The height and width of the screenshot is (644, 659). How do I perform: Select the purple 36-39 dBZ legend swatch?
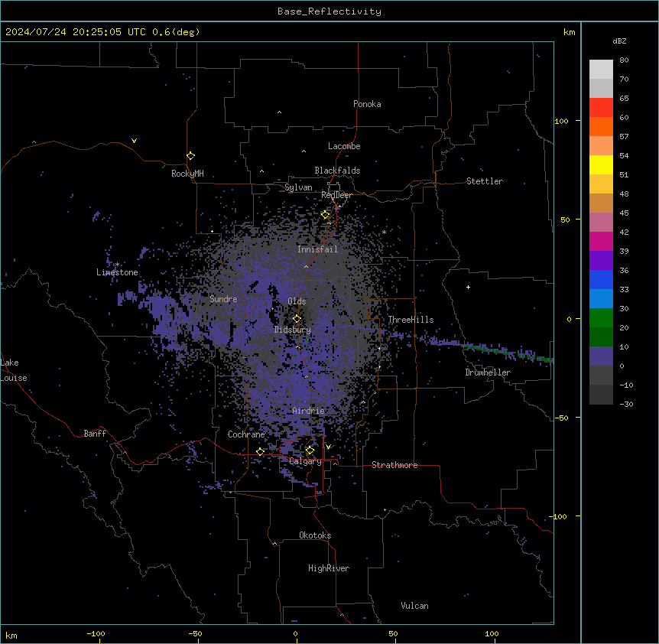601,261
